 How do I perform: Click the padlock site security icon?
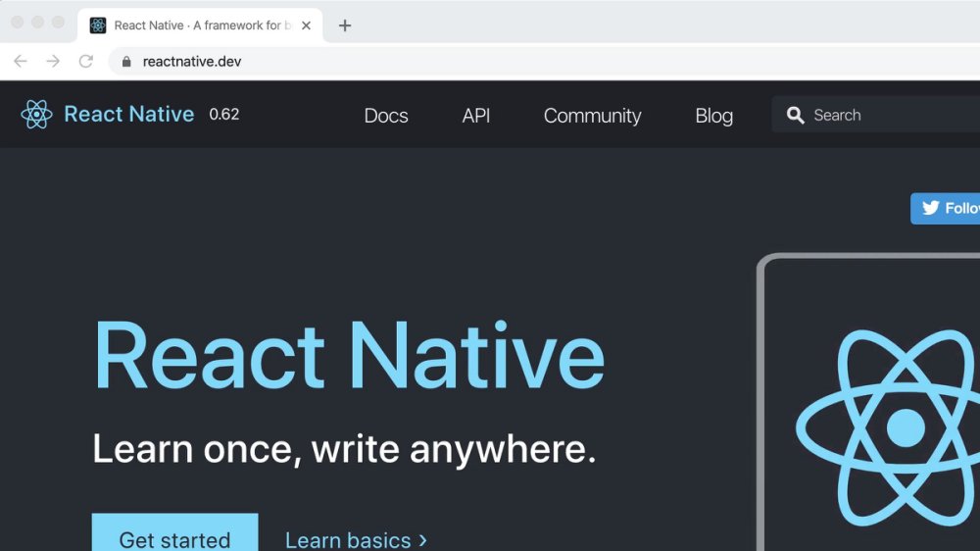point(126,62)
